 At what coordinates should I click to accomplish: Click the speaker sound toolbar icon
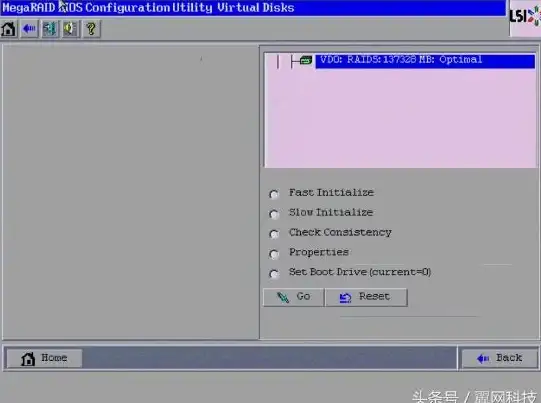pyautogui.click(x=71, y=29)
